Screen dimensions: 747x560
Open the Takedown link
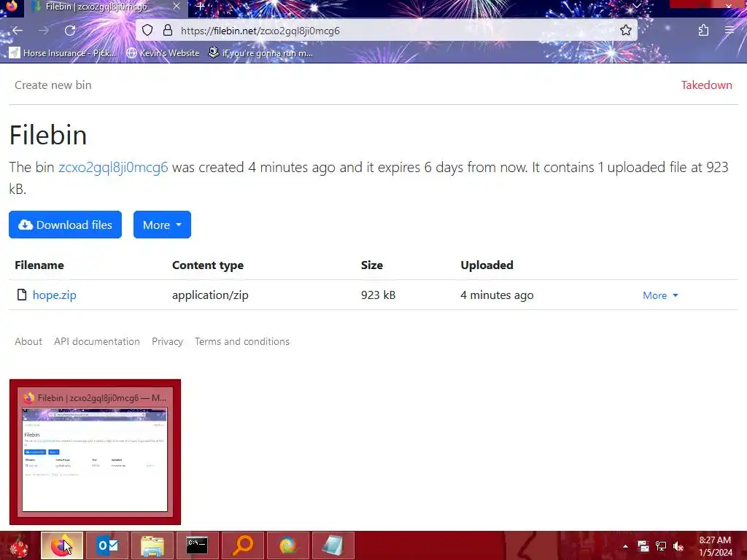(706, 85)
